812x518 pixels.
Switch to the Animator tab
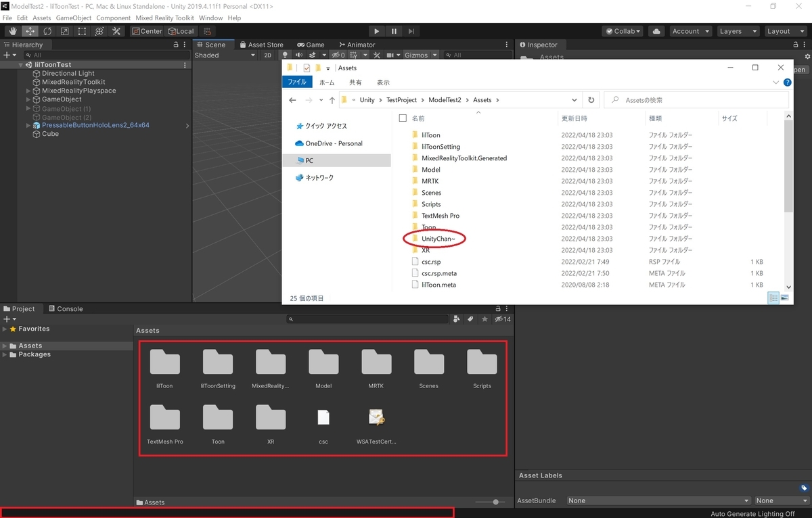(356, 45)
